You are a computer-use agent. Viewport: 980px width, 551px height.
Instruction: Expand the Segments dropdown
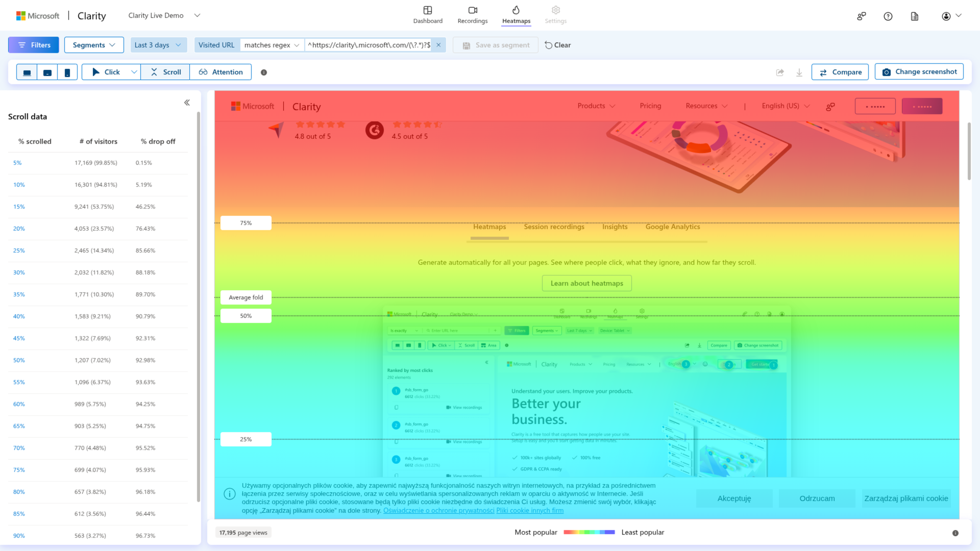94,45
